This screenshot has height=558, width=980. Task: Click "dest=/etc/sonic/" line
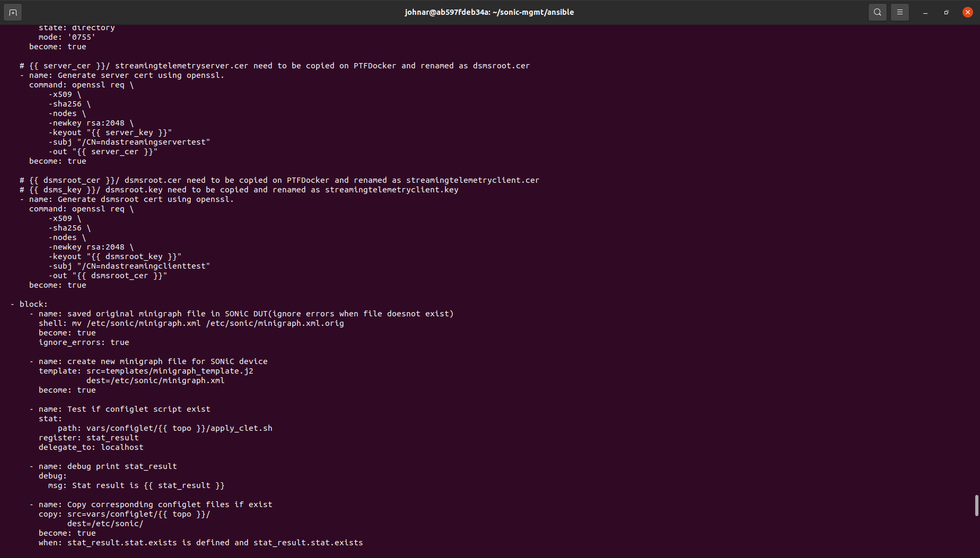105,524
